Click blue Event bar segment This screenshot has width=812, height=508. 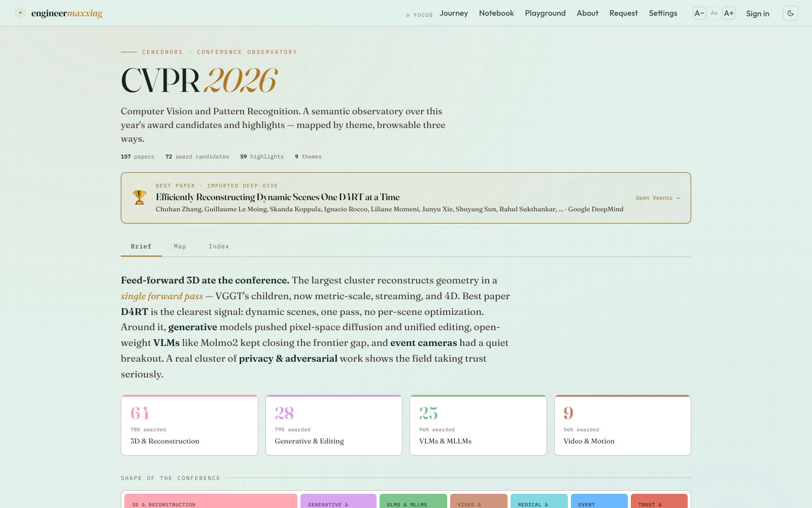[599, 501]
